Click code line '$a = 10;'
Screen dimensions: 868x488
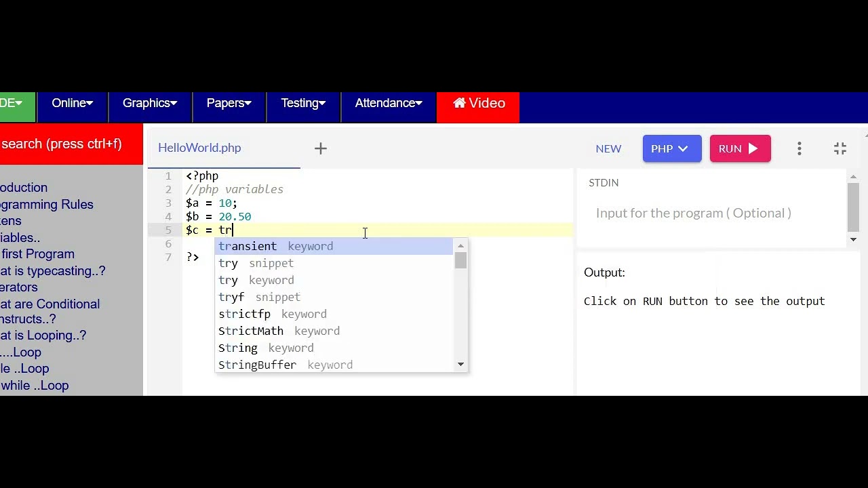click(x=211, y=203)
